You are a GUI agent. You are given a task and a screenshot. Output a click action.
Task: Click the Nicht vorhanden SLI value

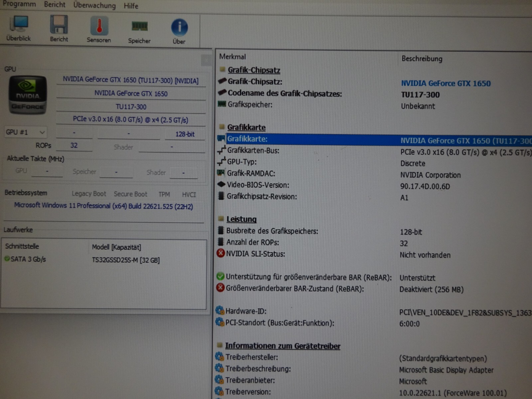(425, 255)
